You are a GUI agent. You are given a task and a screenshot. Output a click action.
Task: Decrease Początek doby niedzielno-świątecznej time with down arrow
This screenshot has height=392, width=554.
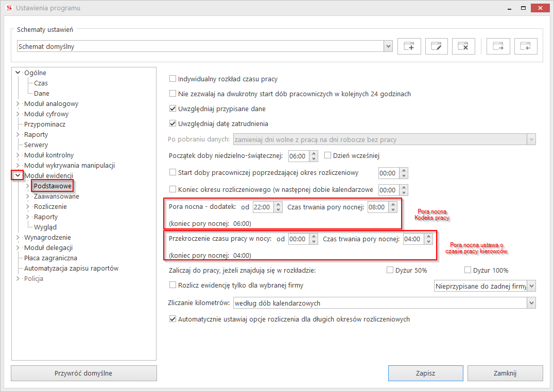click(x=315, y=158)
